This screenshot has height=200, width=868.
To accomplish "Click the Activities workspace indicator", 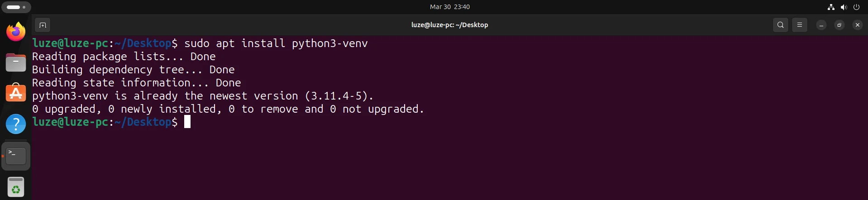I will click(16, 7).
